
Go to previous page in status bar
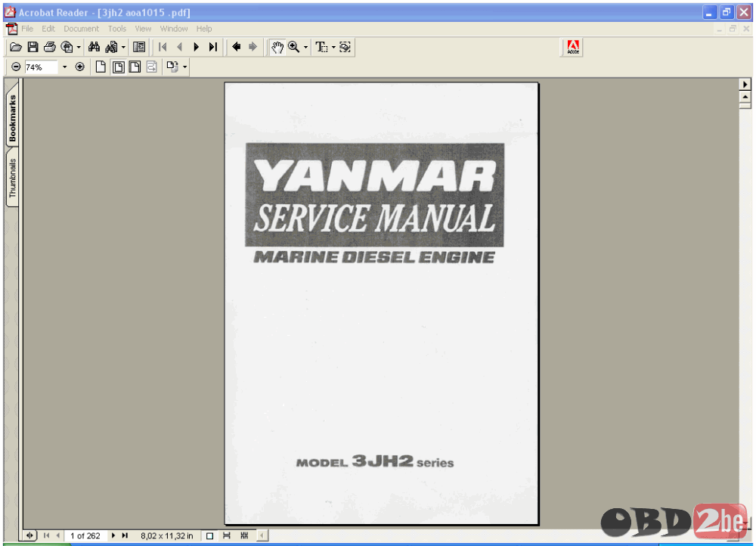pos(57,535)
